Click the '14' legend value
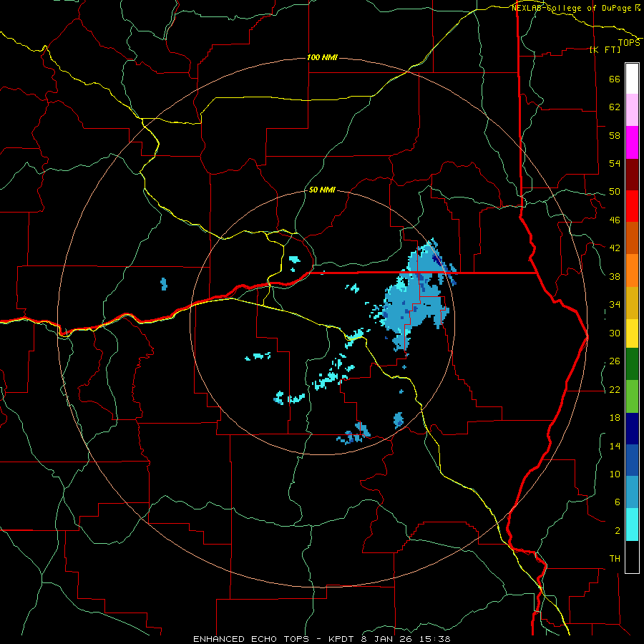644x644 pixels. pos(615,446)
